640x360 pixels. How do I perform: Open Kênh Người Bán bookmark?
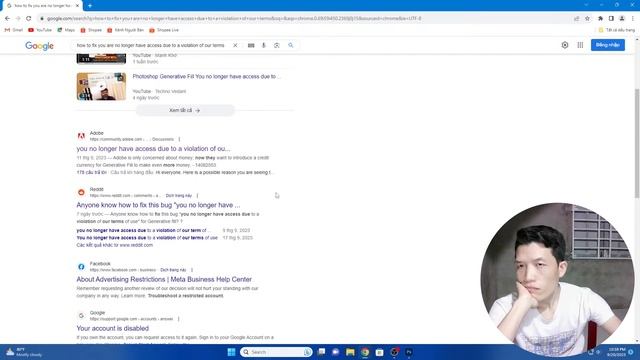(125, 30)
